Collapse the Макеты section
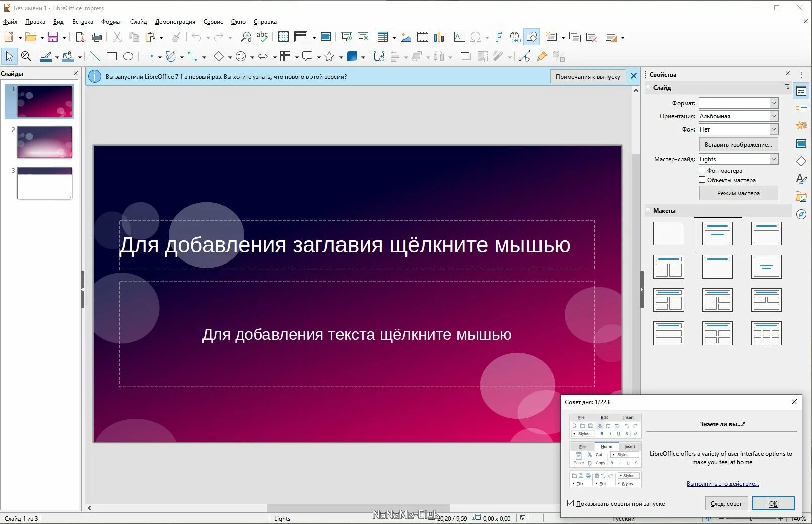 click(648, 210)
